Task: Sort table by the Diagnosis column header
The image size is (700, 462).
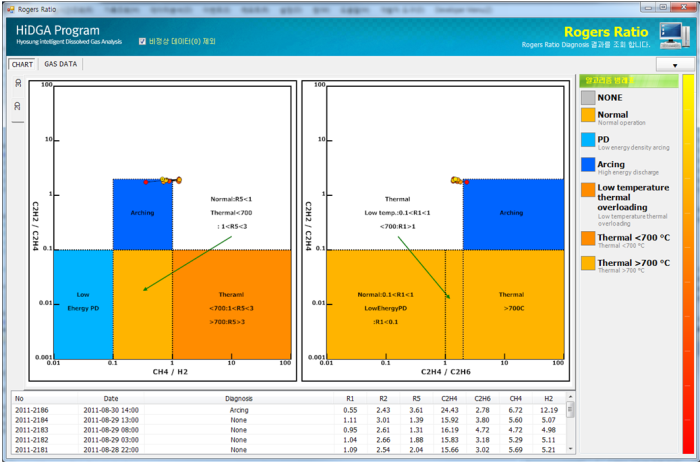Action: [238, 398]
